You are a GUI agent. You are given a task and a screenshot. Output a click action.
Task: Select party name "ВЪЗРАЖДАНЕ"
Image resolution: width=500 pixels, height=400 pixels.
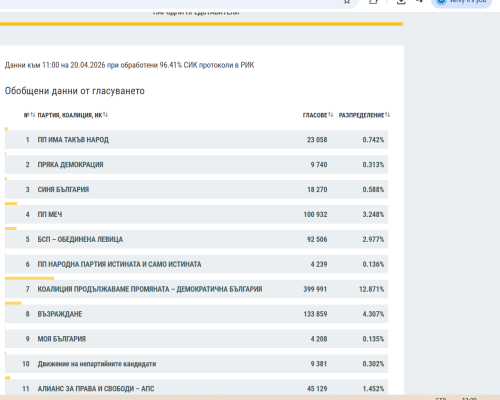(60, 314)
